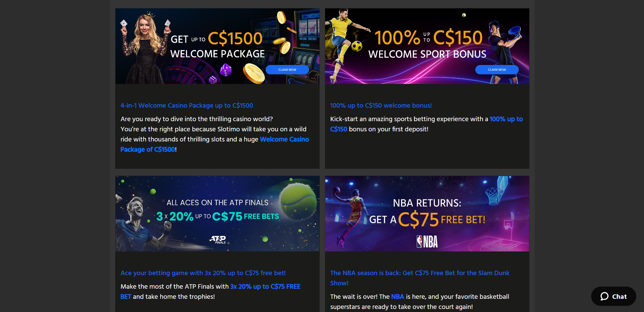This screenshot has width=644, height=312.
Task: Open '4-in-1 Welcome Casino Package' title link
Action: (x=187, y=106)
